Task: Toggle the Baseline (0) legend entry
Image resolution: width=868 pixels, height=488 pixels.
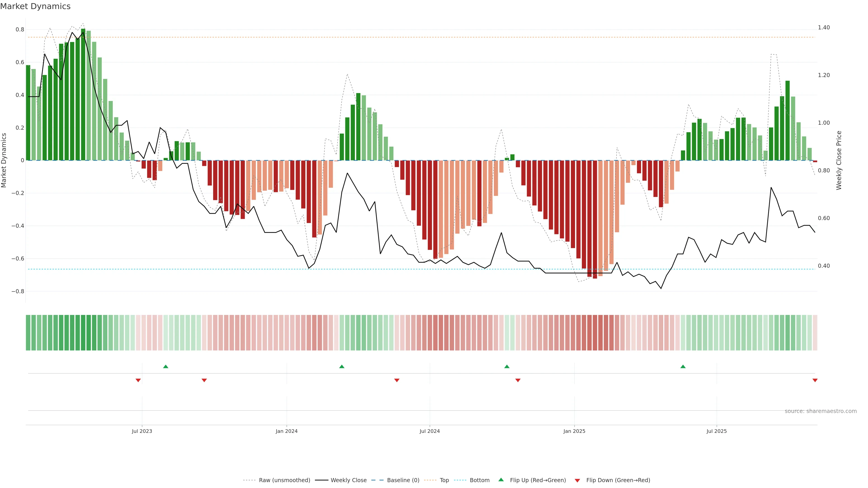Action: pos(403,480)
